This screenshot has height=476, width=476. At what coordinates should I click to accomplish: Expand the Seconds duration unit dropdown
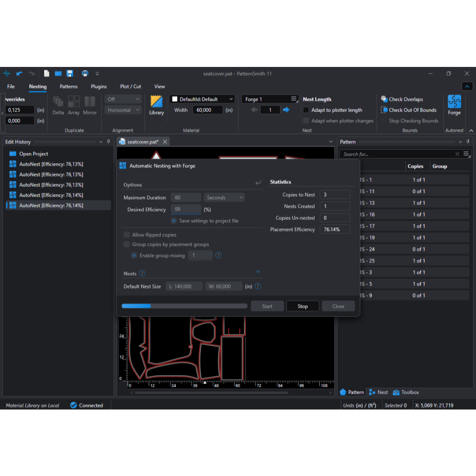(x=225, y=198)
